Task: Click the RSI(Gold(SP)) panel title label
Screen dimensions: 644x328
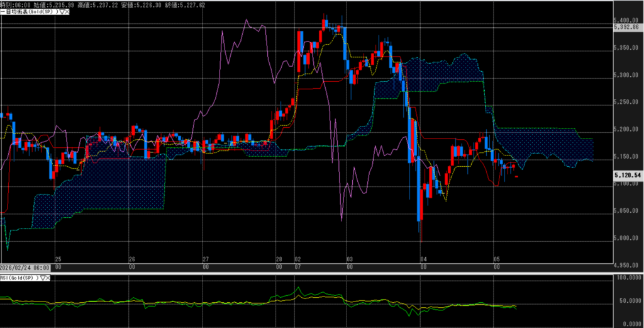Action: pyautogui.click(x=19, y=277)
